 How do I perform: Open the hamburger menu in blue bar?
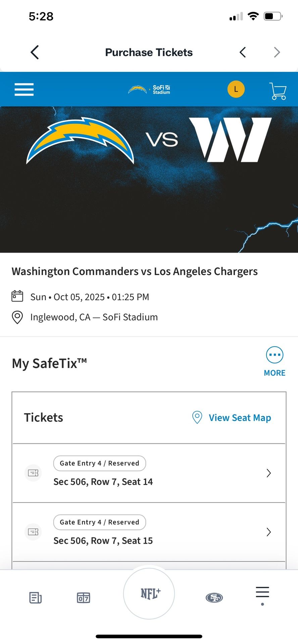[x=24, y=90]
